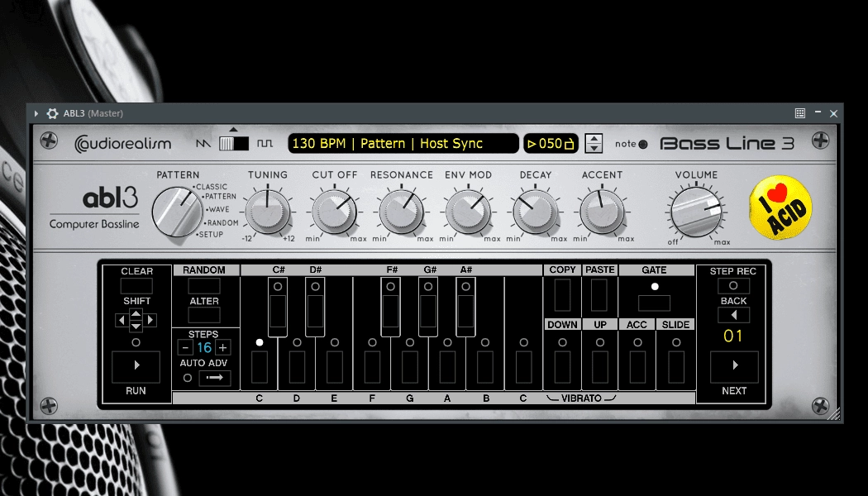
Task: Click the pattern number 050 display
Action: point(551,143)
